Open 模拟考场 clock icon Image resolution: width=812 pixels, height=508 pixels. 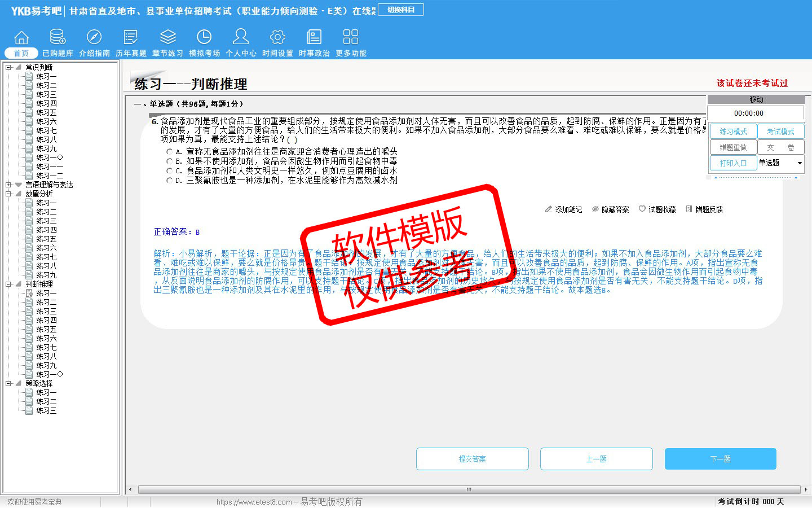[x=204, y=38]
